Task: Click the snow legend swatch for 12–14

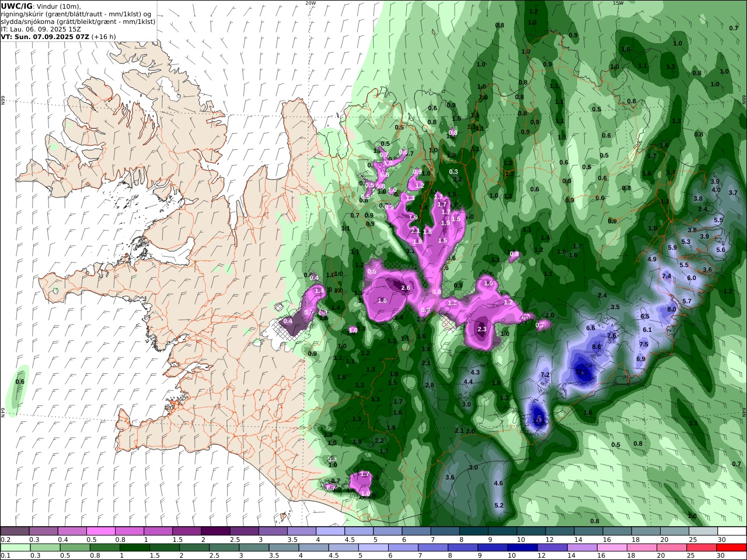Action: click(559, 531)
